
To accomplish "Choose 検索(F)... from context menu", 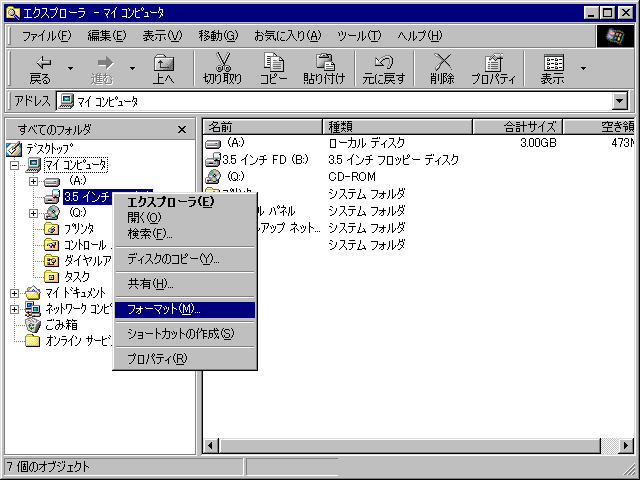I will click(x=185, y=233).
